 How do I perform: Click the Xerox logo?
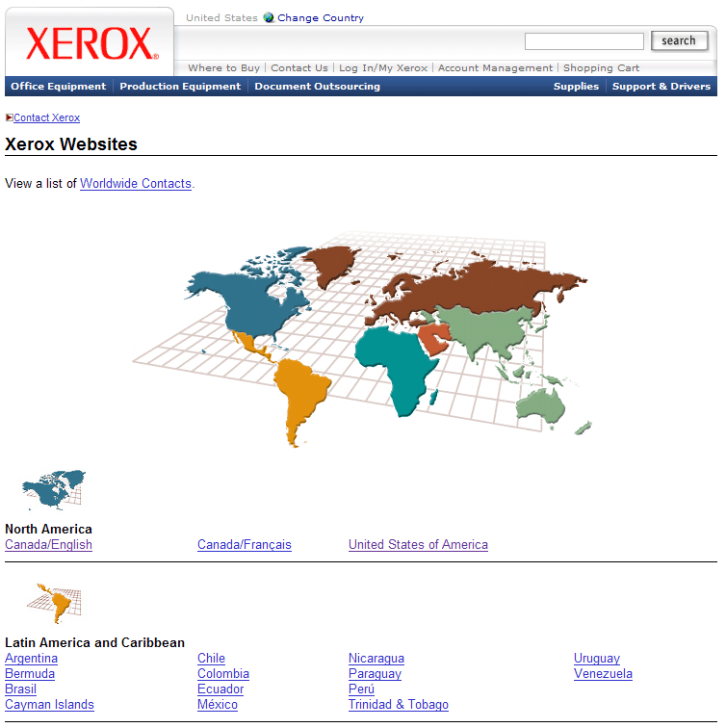[x=91, y=43]
